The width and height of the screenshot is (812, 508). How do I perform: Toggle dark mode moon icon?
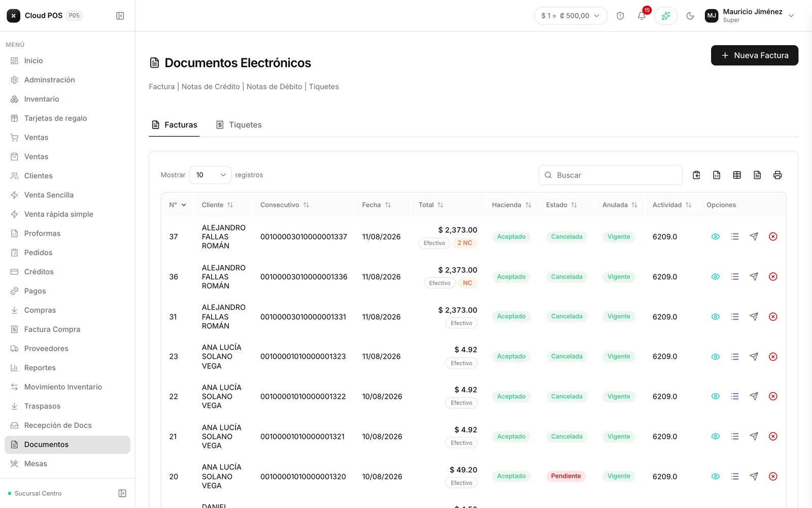[690, 16]
